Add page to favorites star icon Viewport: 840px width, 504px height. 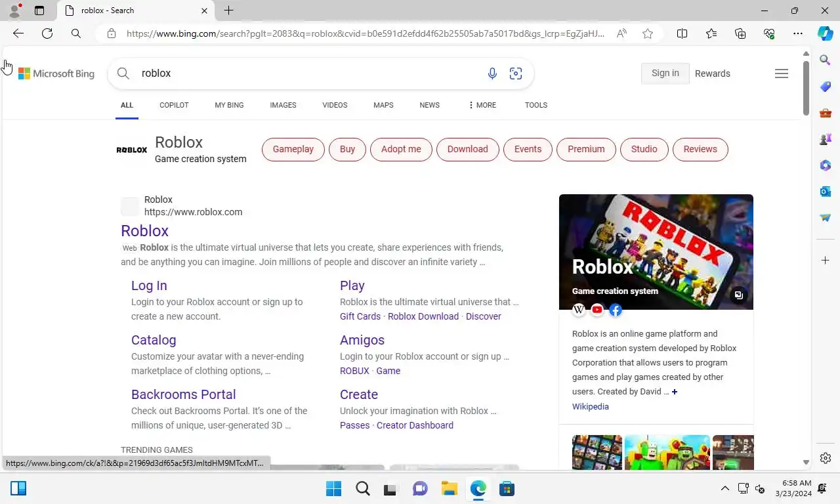648,33
